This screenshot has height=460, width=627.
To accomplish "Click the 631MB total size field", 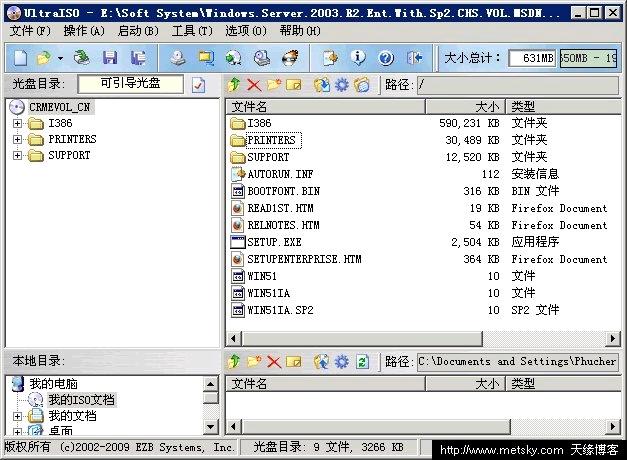I will click(x=532, y=58).
